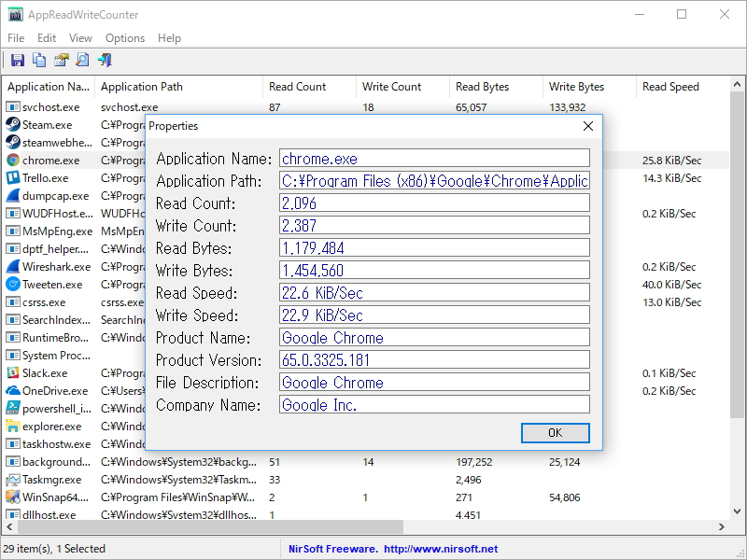Open the nirsoft.net link
This screenshot has width=747, height=560.
pos(441,549)
